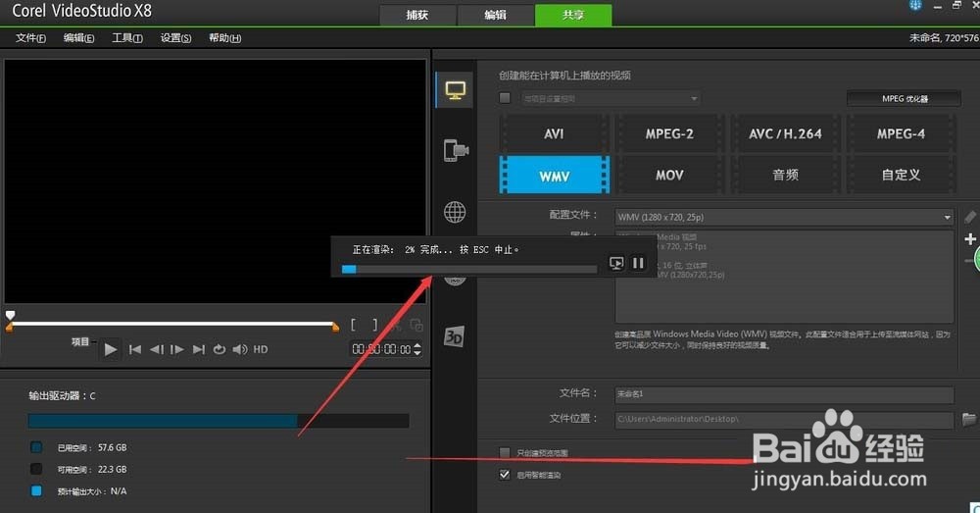
Task: Click the used space 57.6 GB legend swatch
Action: tap(36, 447)
